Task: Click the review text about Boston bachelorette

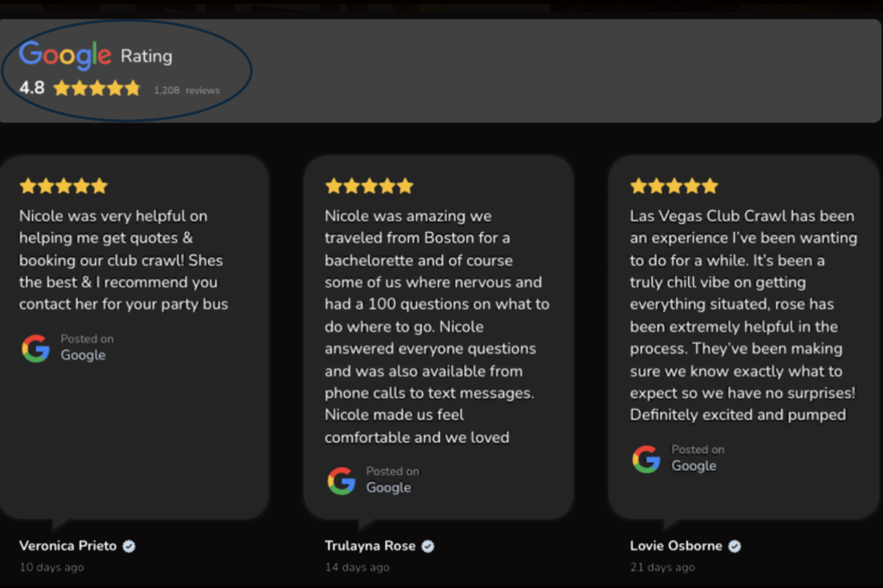Action: pyautogui.click(x=437, y=327)
